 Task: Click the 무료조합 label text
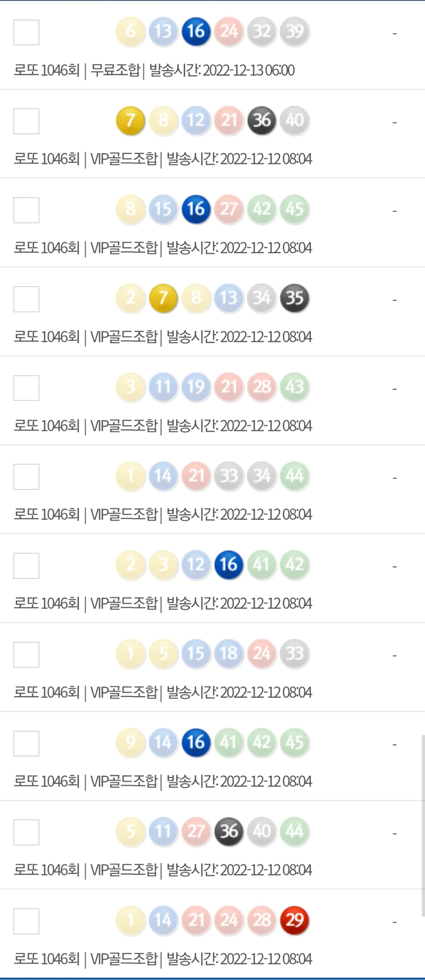[115, 70]
